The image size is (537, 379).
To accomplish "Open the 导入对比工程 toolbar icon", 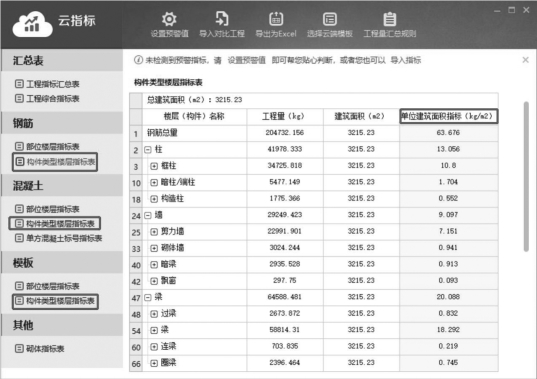I will point(222,19).
